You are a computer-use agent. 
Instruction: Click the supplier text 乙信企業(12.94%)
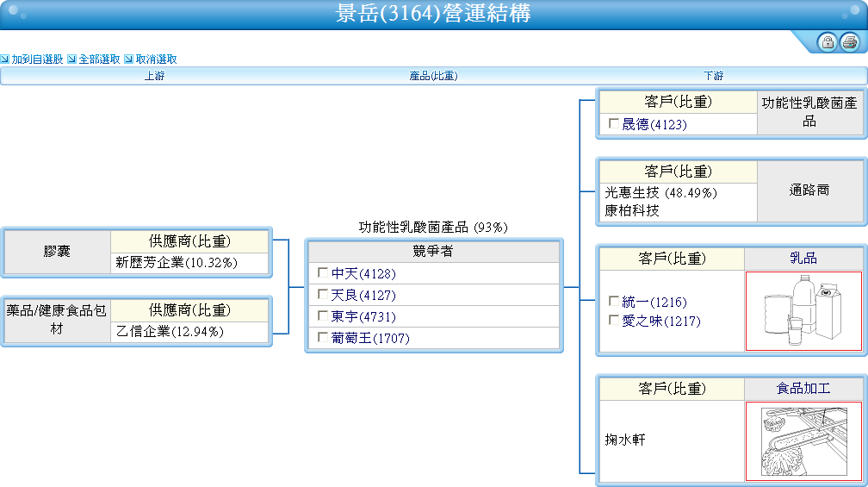point(170,331)
